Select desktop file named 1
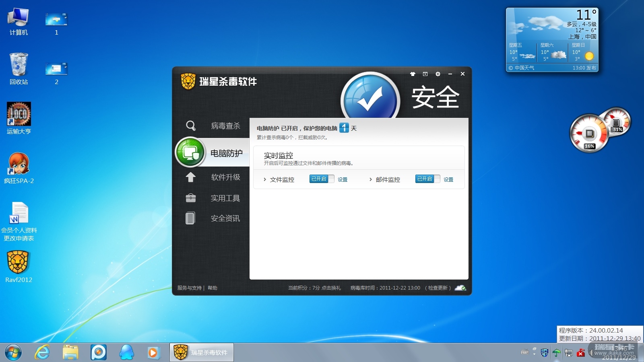The image size is (644, 362). pyautogui.click(x=56, y=23)
